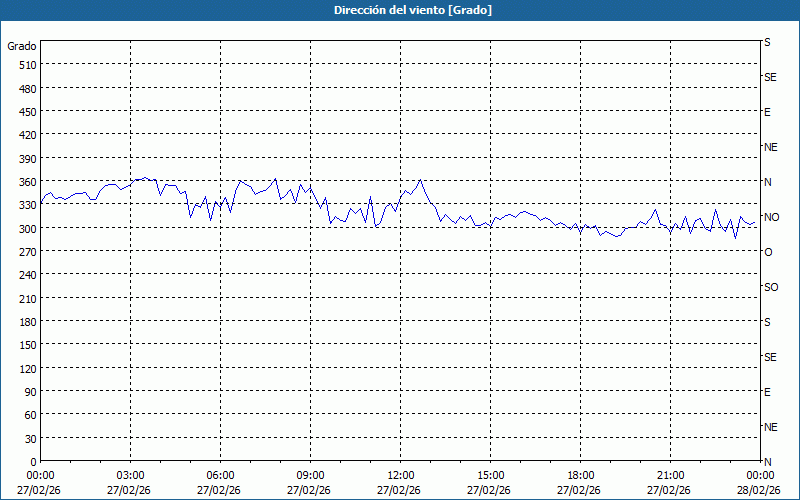Screen dimensions: 800x500
Task: Click the 21:00 time label on the x-axis
Action: [670, 475]
